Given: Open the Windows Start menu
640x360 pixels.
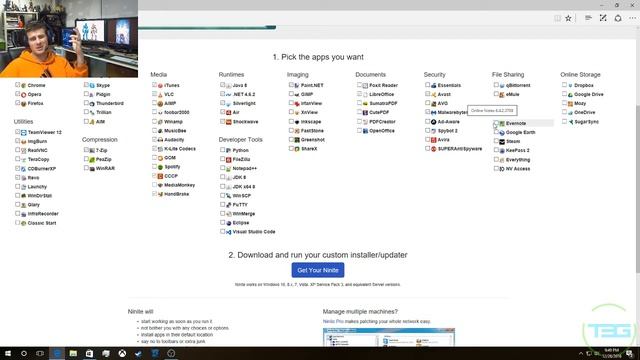Looking at the screenshot, I should pyautogui.click(x=8, y=353).
